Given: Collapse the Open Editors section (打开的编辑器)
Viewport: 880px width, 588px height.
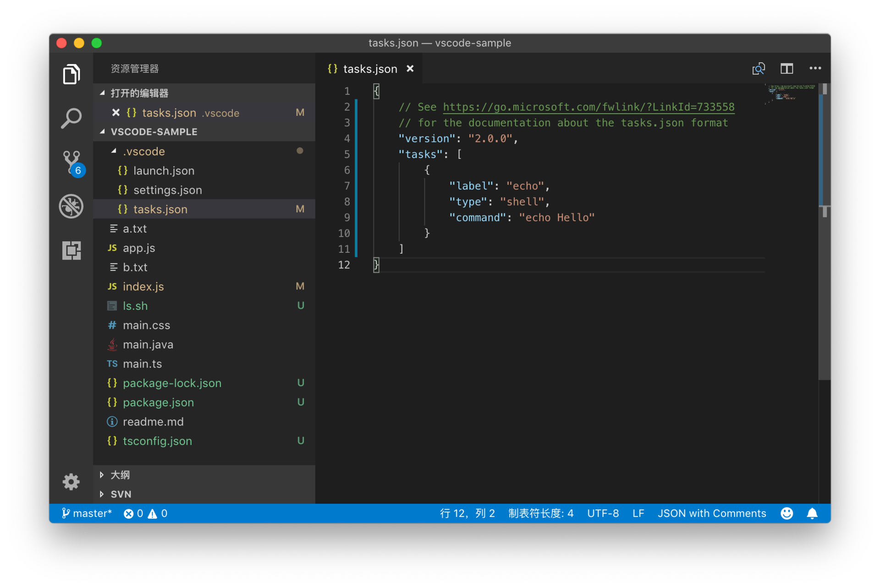Looking at the screenshot, I should [139, 93].
